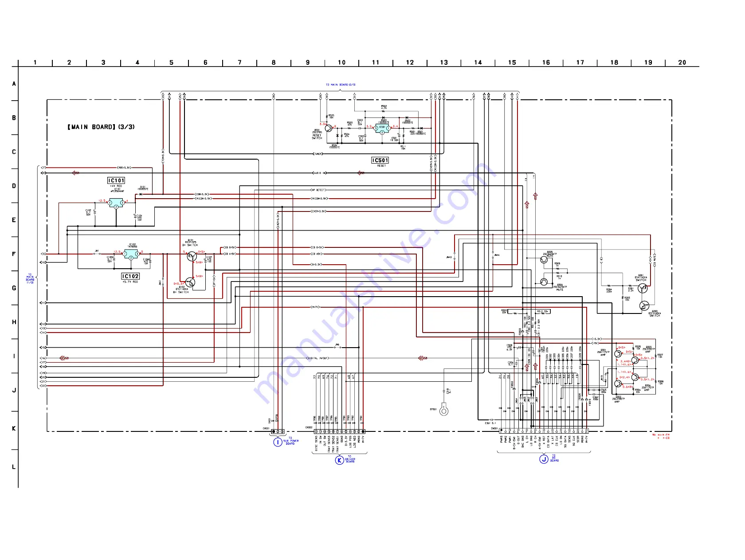The height and width of the screenshot is (560, 745).
Task: Click the cyan IC102 TA7805S regulator block
Action: [x=131, y=255]
